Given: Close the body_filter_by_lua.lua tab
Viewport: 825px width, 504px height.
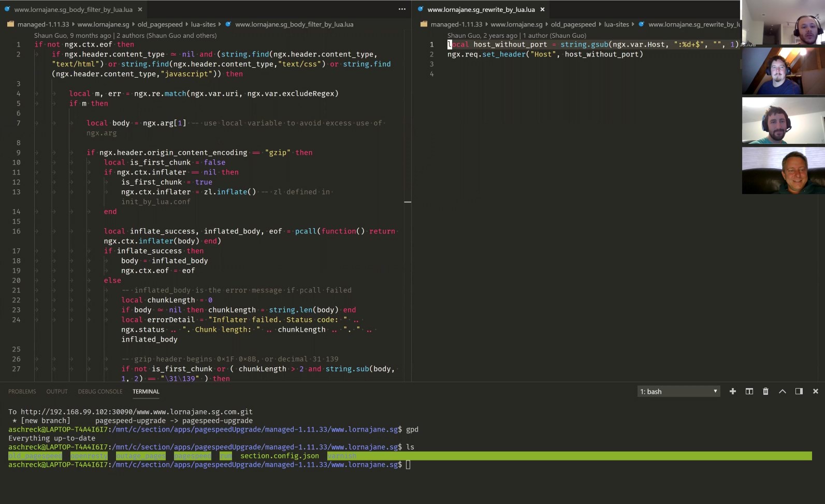Looking at the screenshot, I should click(x=140, y=9).
